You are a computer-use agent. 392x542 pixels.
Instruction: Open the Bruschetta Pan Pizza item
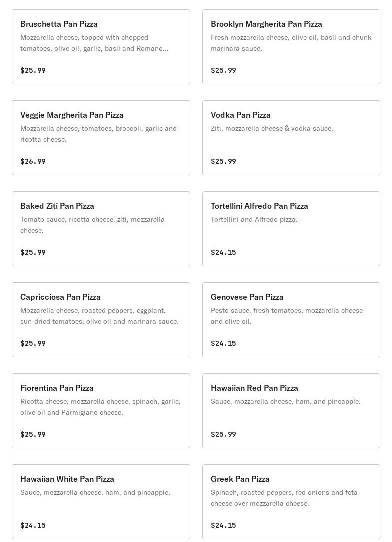click(x=101, y=47)
